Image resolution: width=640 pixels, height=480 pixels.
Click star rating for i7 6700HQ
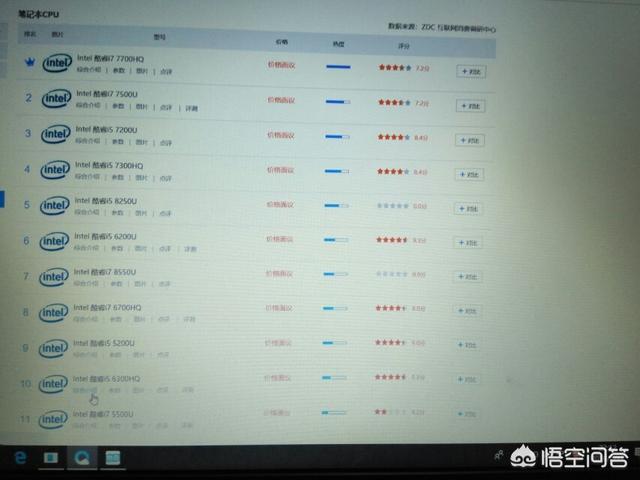pyautogui.click(x=391, y=308)
